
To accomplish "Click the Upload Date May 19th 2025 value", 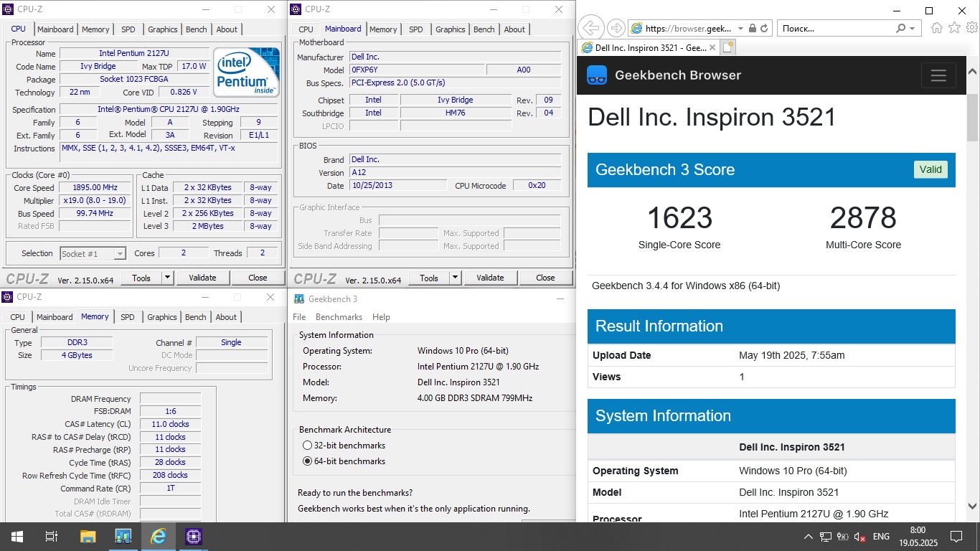I will (792, 355).
